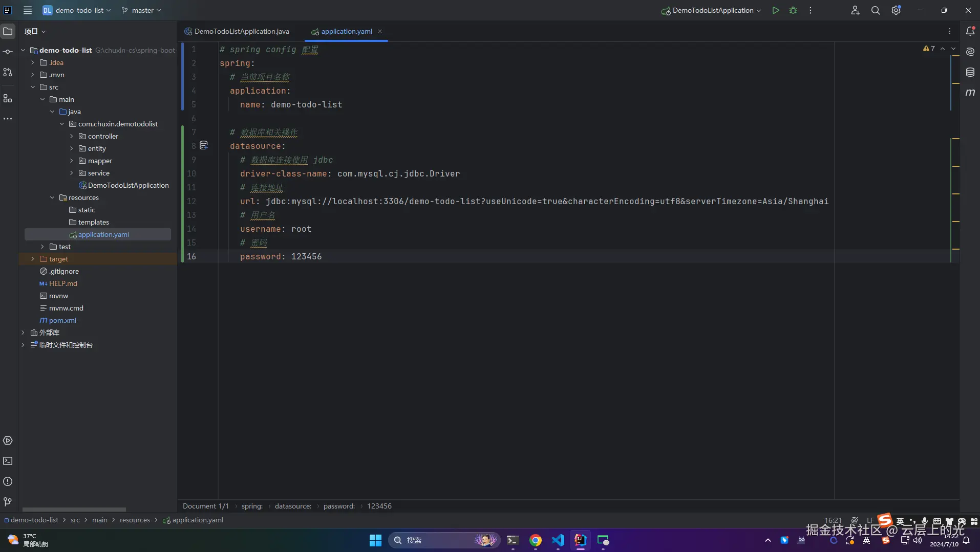Viewport: 980px width, 552px height.
Task: Place cursor at end of password line
Action: coord(323,256)
